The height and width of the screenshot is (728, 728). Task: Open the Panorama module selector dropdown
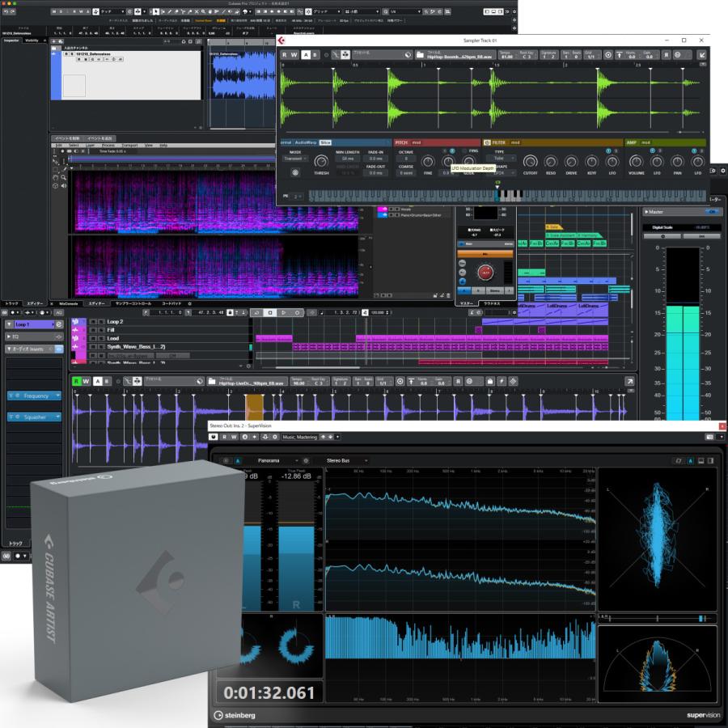pos(277,460)
